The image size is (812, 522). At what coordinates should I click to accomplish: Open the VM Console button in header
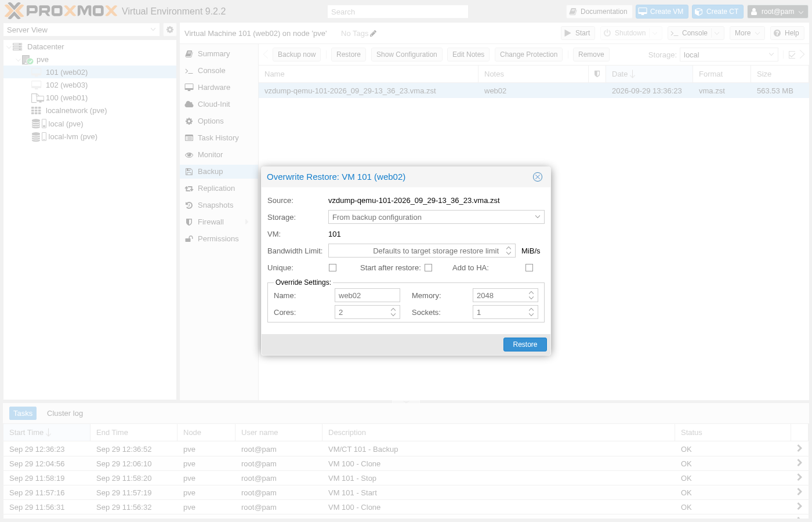(x=689, y=33)
